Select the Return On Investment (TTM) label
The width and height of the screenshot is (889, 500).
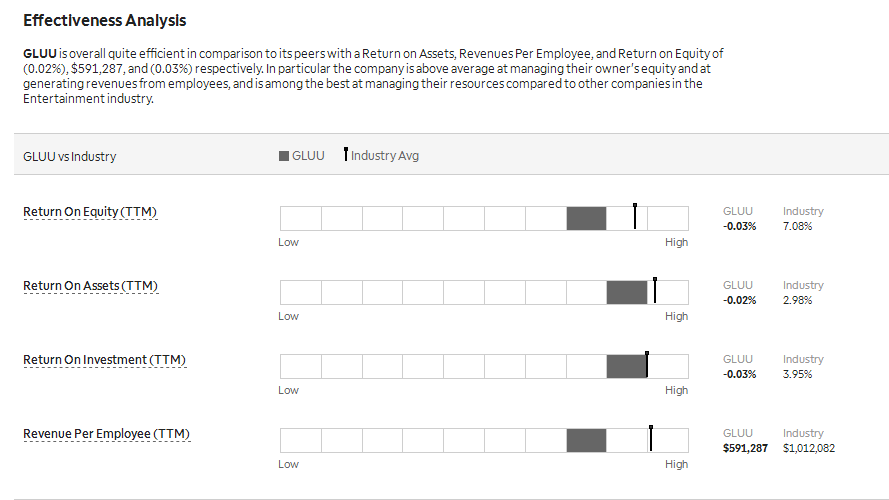[104, 360]
